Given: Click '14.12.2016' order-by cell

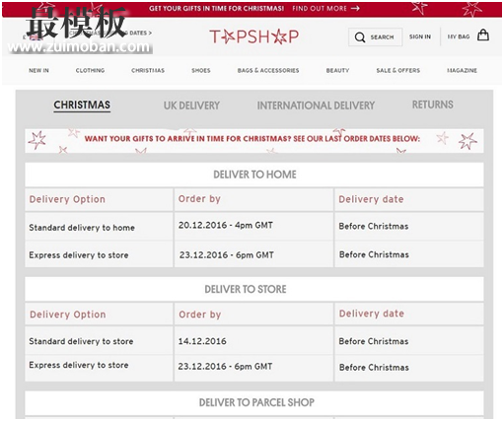Looking at the screenshot, I should pos(202,341).
